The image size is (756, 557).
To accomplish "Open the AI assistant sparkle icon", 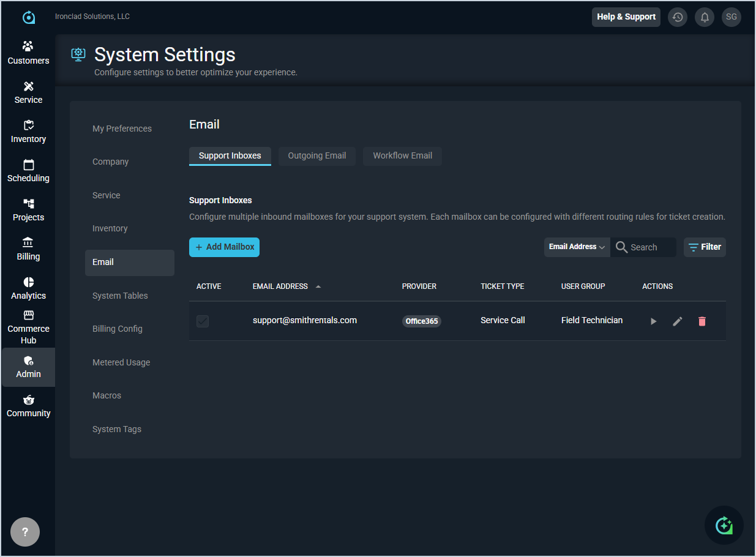I will tap(724, 525).
